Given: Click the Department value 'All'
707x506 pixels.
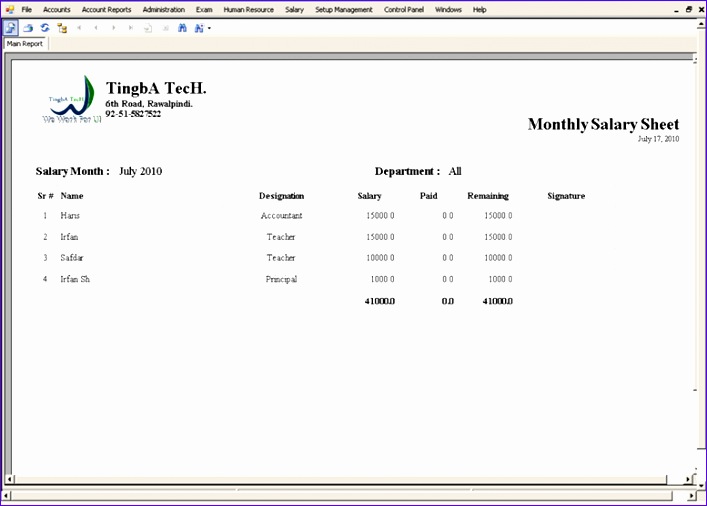Looking at the screenshot, I should coord(455,171).
